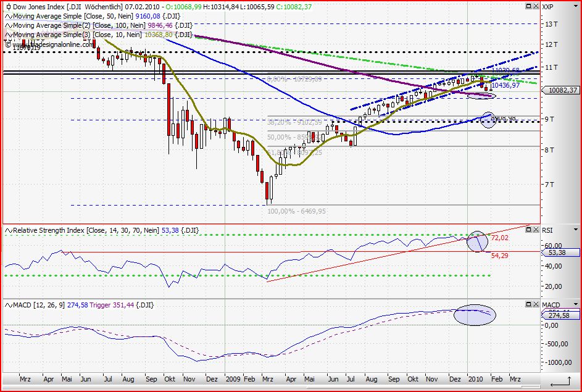Open the XXP symbol dropdown

pos(575,6)
